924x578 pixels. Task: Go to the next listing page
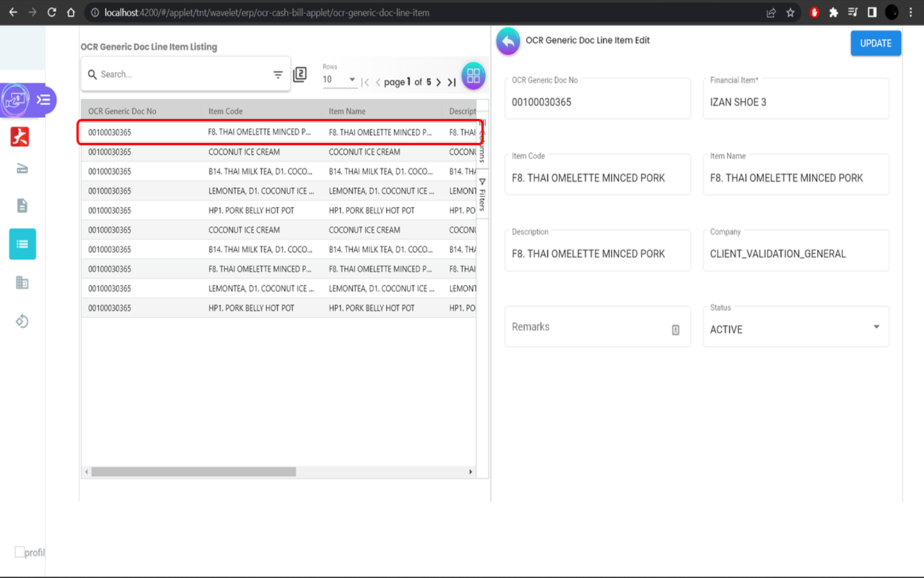click(x=439, y=82)
